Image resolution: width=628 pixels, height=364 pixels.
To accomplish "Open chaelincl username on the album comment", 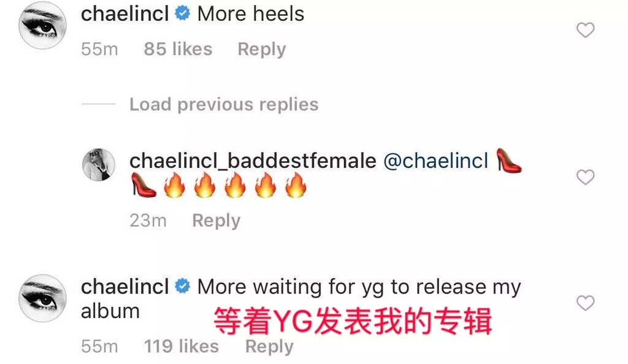I will [124, 287].
